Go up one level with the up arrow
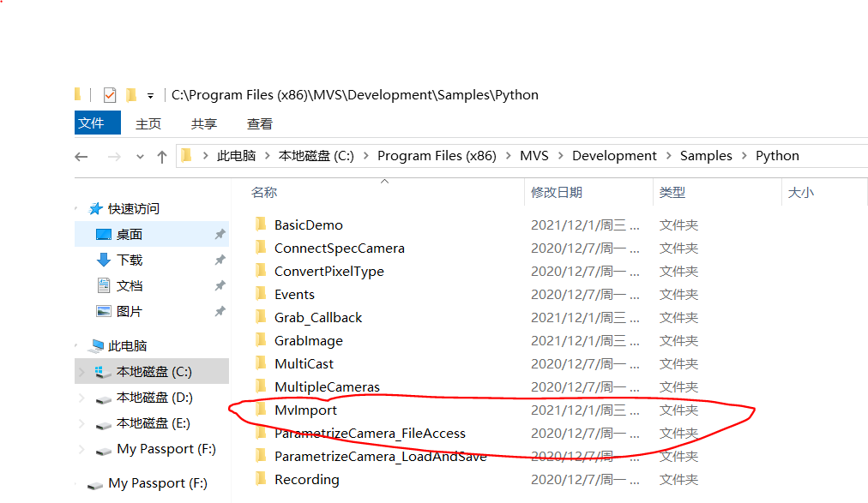The height and width of the screenshot is (503, 868). coord(162,155)
